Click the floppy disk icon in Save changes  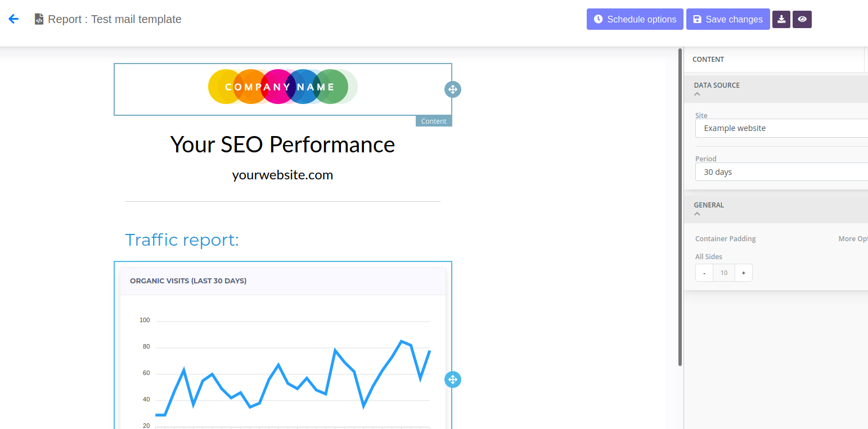697,19
